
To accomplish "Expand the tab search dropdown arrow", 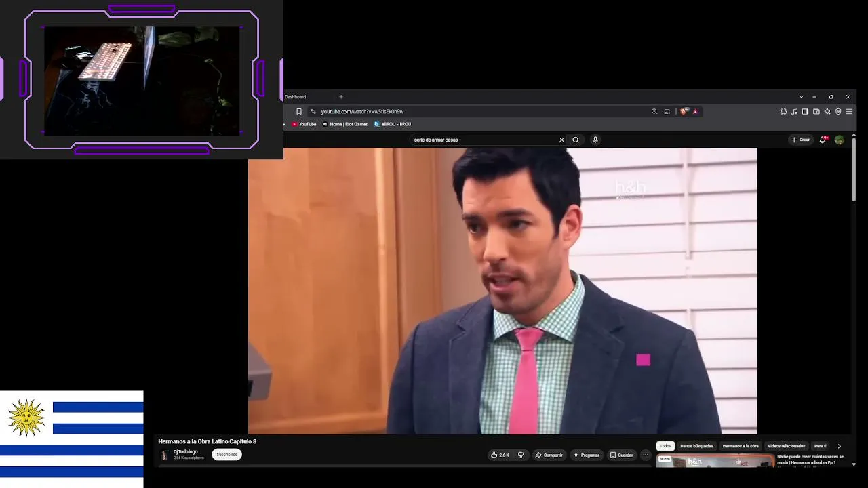I will pos(801,97).
